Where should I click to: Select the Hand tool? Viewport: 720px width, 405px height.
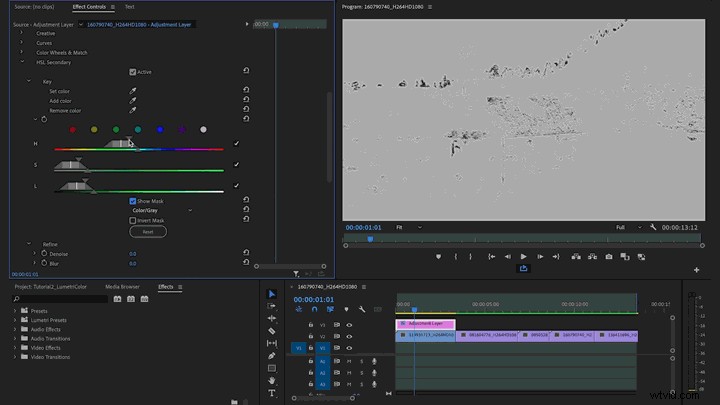pyautogui.click(x=272, y=380)
